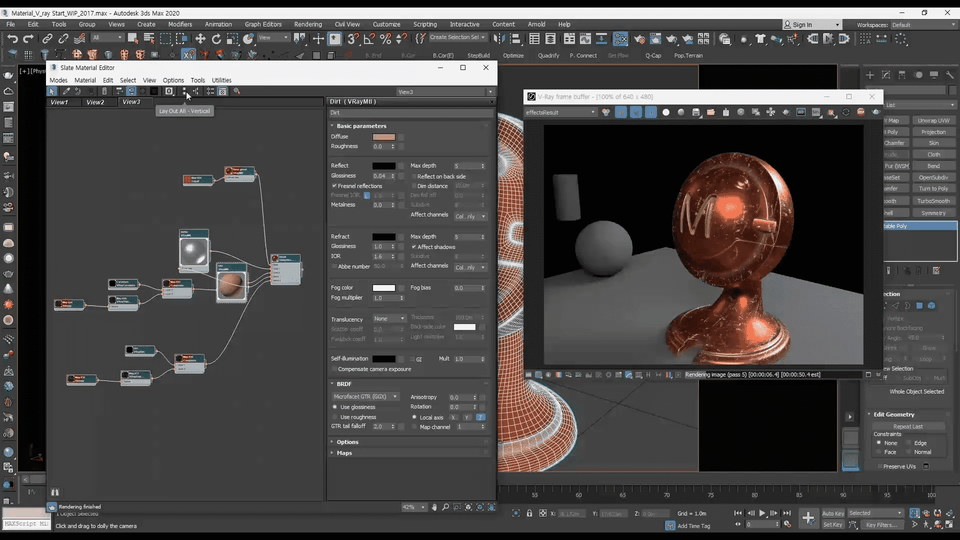The height and width of the screenshot is (540, 960).
Task: Open the Rendering menu
Action: (x=308, y=24)
